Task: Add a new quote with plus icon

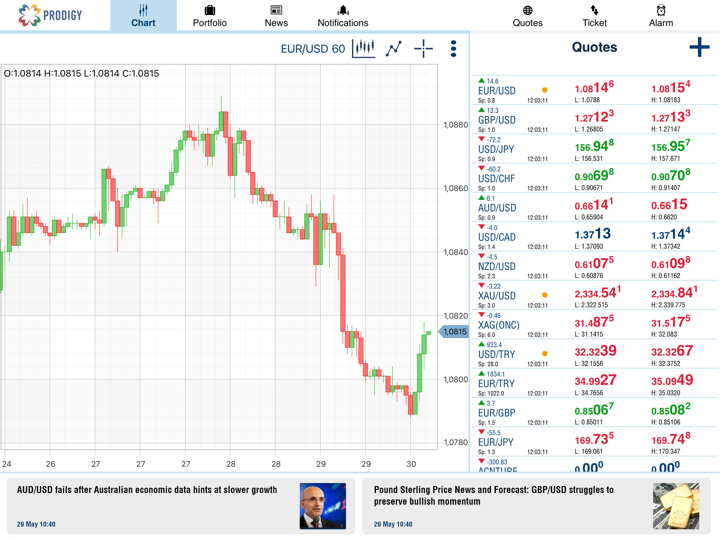Action: (699, 47)
